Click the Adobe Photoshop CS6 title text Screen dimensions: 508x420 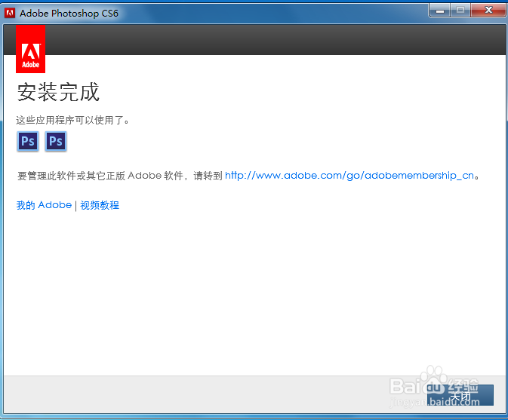coord(69,14)
